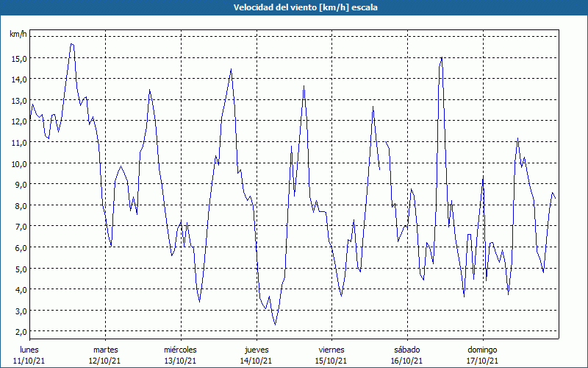Select the 8,0 y-axis value
Image resolution: width=588 pixels, height=368 pixels.
[x=21, y=206]
